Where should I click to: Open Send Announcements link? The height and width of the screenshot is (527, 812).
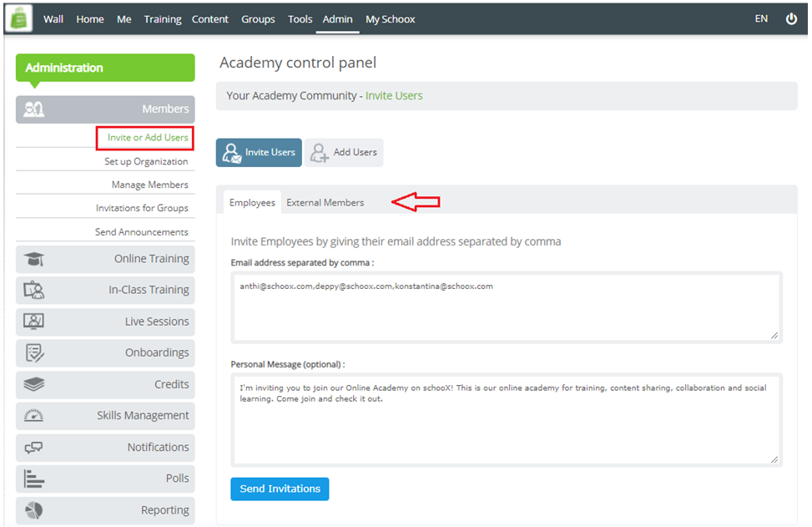click(x=141, y=231)
